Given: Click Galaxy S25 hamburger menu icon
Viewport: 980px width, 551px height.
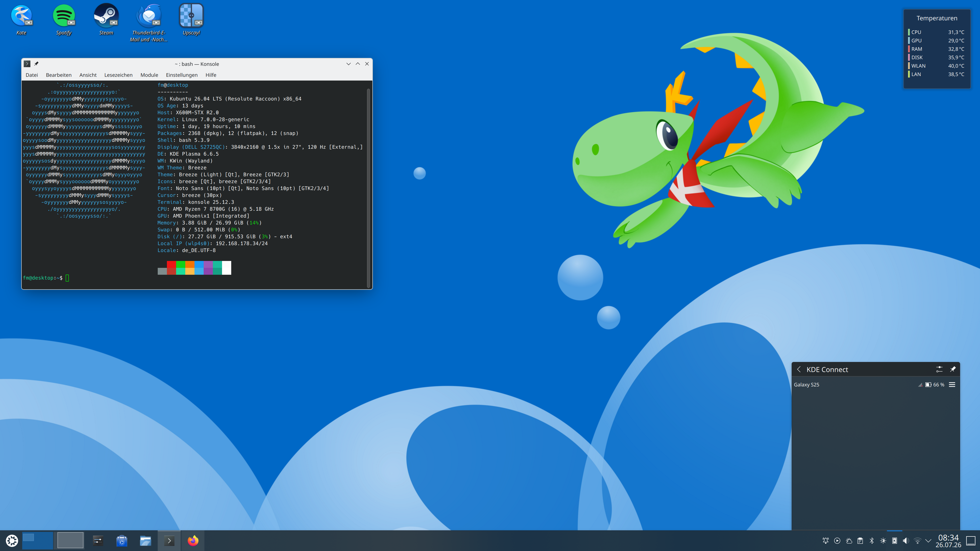Looking at the screenshot, I should coord(952,384).
